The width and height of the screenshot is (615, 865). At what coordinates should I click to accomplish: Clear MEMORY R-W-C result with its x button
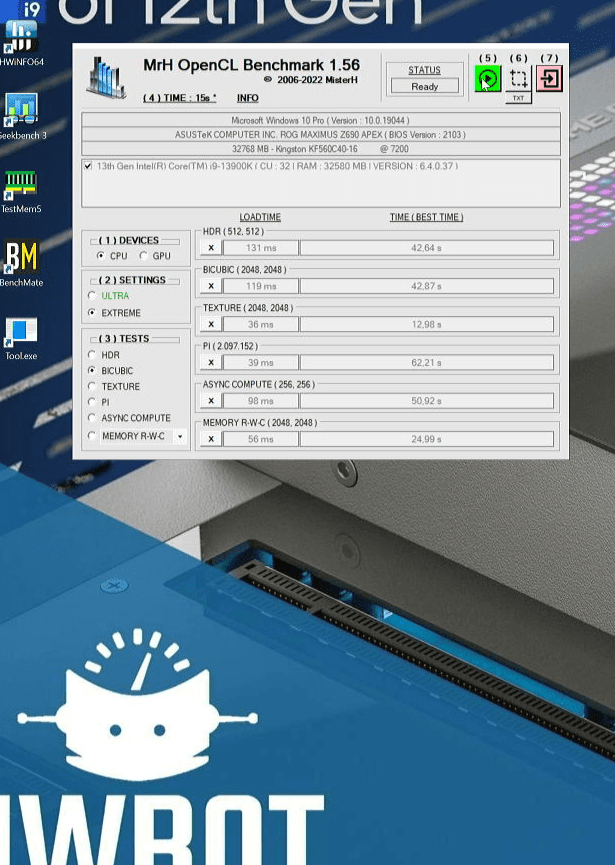pyautogui.click(x=211, y=439)
